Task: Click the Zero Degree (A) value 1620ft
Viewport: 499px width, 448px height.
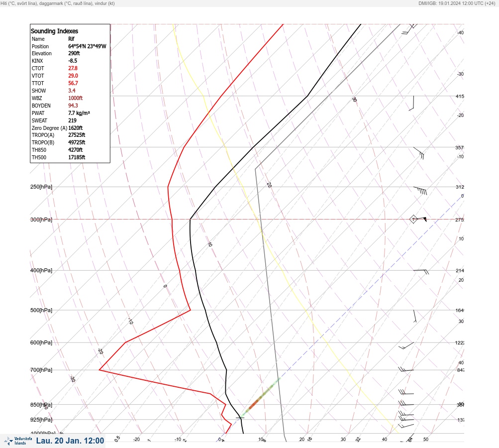Action: [76, 128]
